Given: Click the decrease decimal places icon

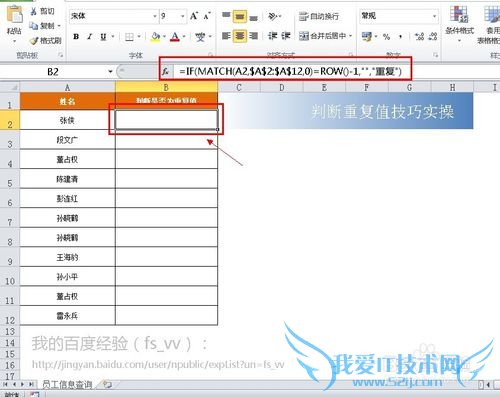Looking at the screenshot, I should coord(433,36).
